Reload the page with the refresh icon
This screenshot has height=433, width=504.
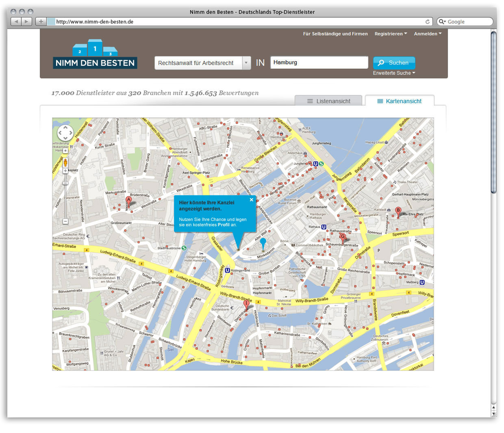[427, 21]
